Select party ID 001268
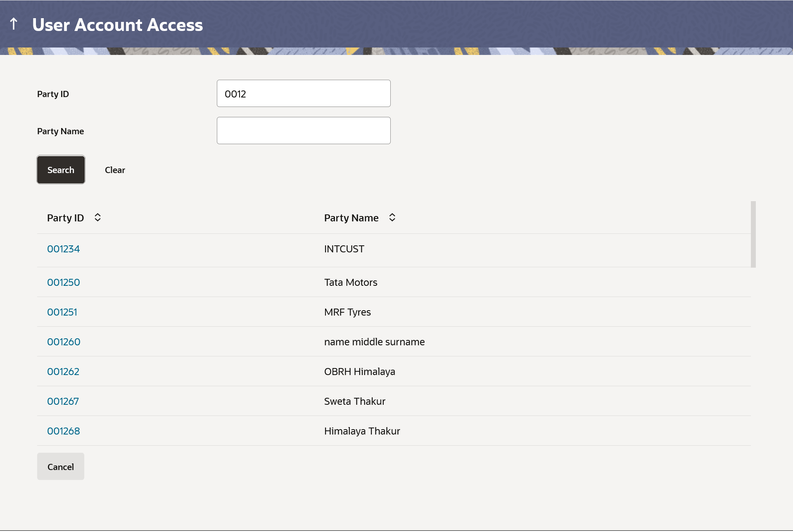Screen dimensions: 793x532 click(x=63, y=431)
